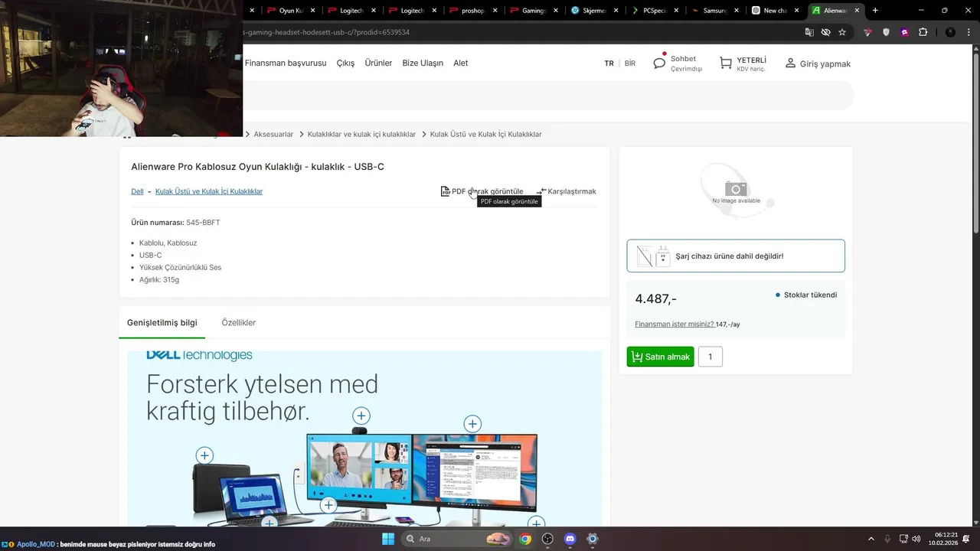This screenshot has height=551, width=980.
Task: Switch to the Özellikler tab
Action: pyautogui.click(x=239, y=322)
